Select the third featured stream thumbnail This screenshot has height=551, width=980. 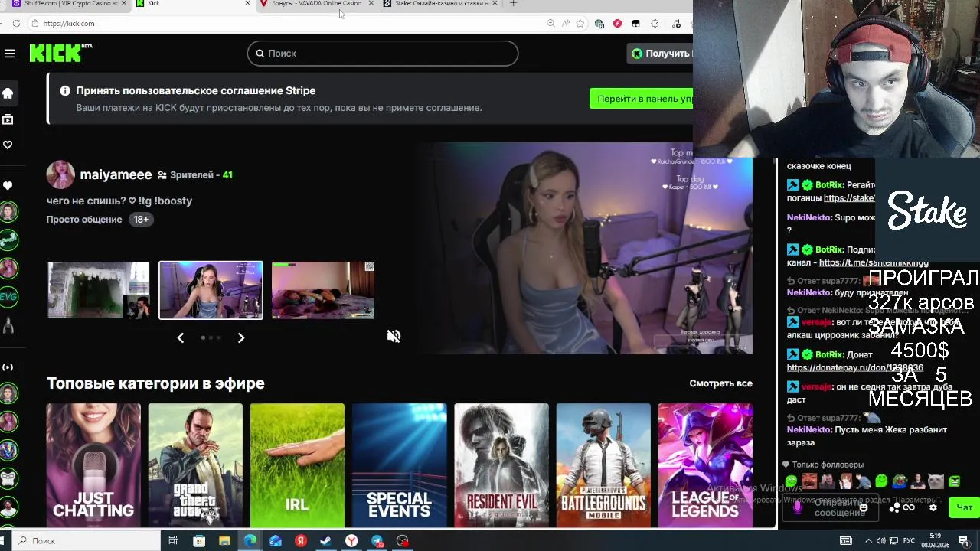tap(323, 290)
